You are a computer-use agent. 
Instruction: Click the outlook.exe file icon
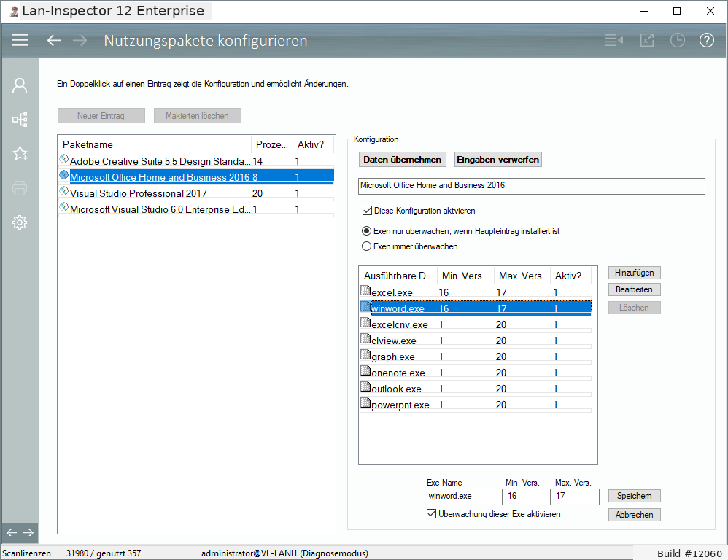[x=365, y=386]
